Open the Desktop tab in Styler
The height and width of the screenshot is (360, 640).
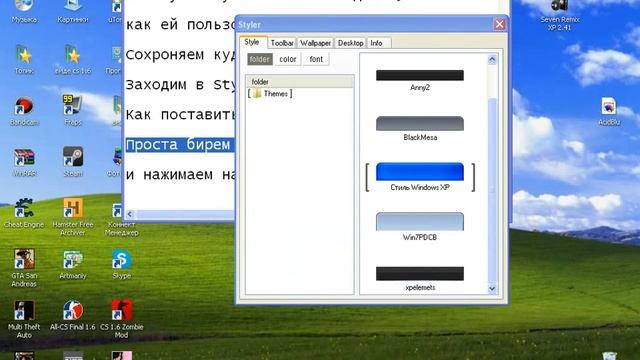(x=351, y=43)
